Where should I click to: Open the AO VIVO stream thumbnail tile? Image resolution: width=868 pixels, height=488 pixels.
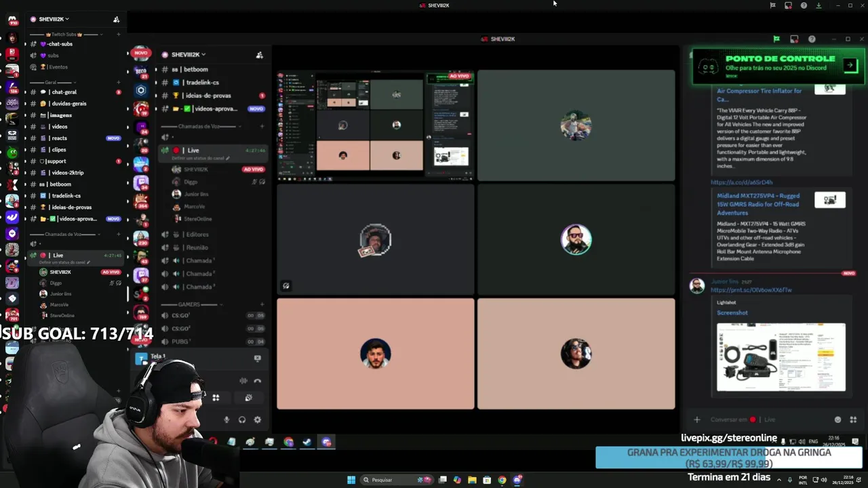pos(375,125)
